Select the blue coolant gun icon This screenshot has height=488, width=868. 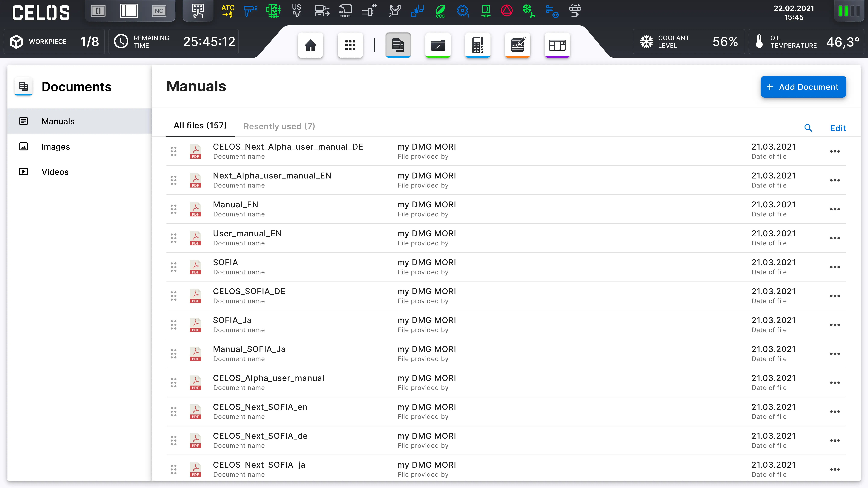[x=250, y=11]
